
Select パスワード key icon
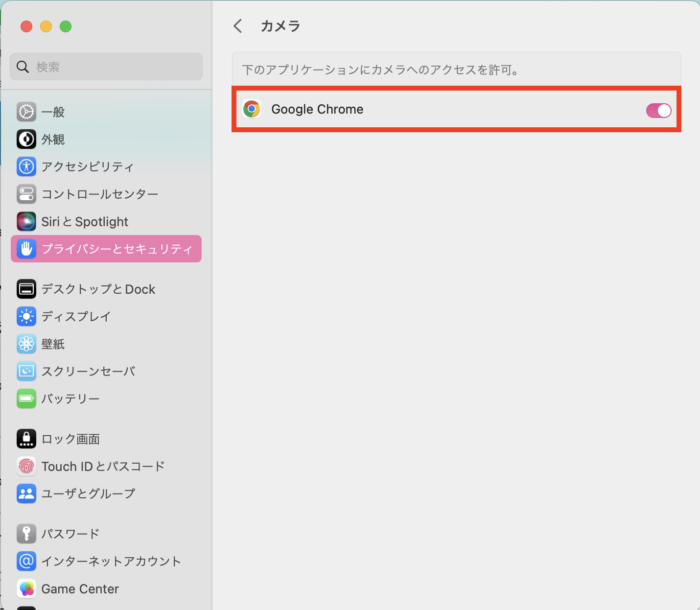tap(26, 534)
